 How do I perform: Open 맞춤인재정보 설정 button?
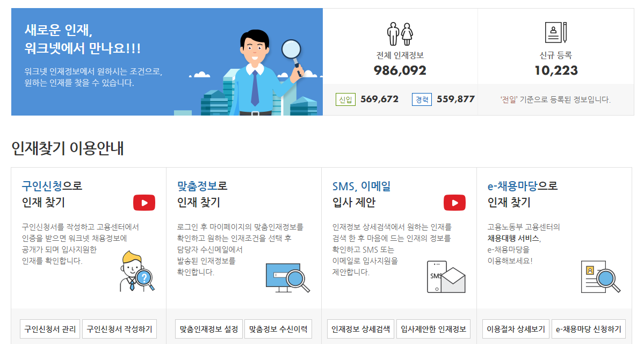208,329
